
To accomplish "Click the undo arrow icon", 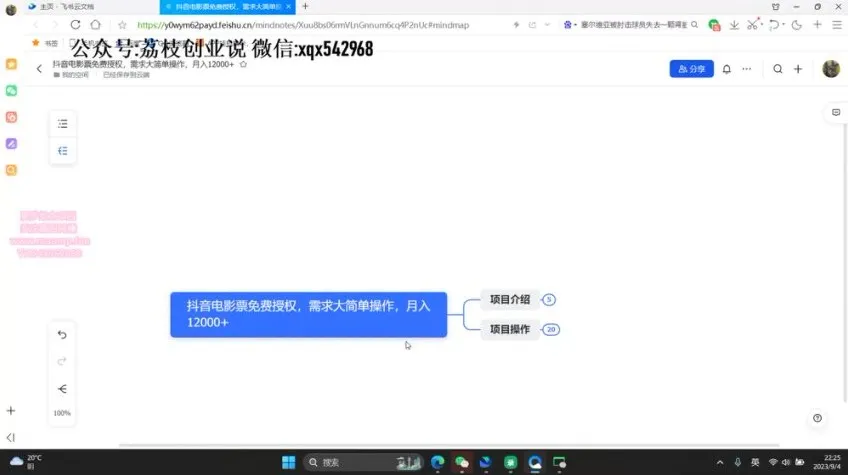I will [x=62, y=335].
